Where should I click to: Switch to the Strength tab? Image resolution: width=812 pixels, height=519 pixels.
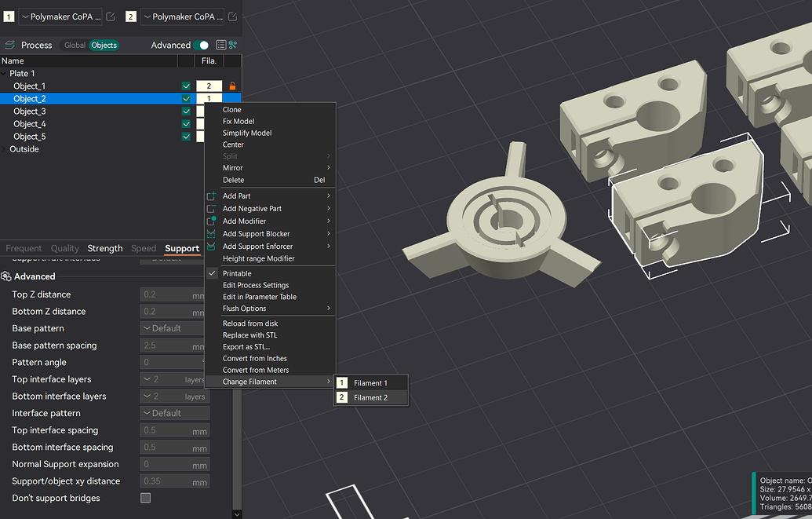click(x=105, y=248)
